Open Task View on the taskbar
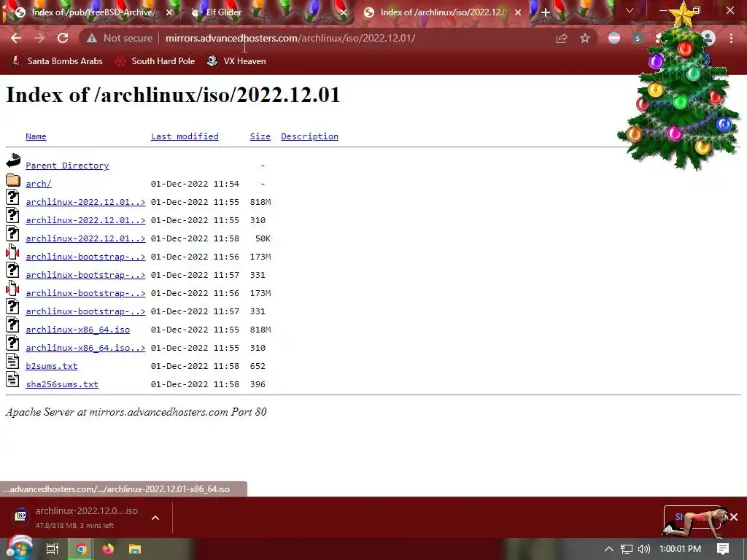The image size is (747, 560). click(52, 549)
